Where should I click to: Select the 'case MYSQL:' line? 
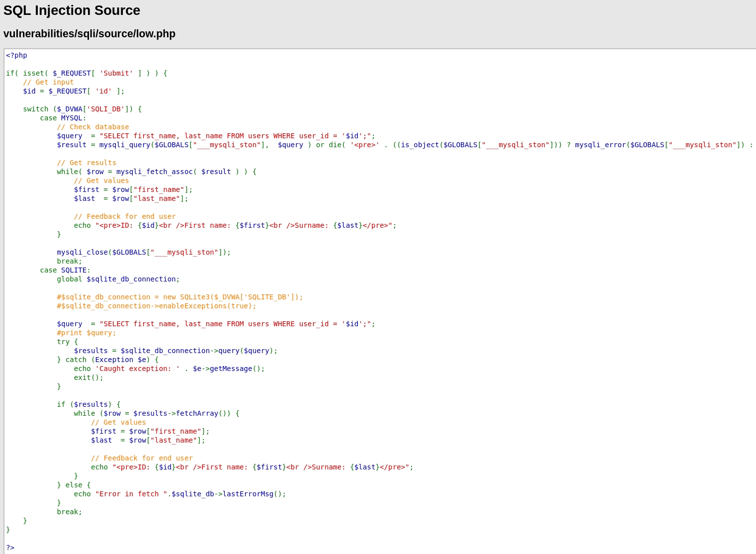click(63, 118)
